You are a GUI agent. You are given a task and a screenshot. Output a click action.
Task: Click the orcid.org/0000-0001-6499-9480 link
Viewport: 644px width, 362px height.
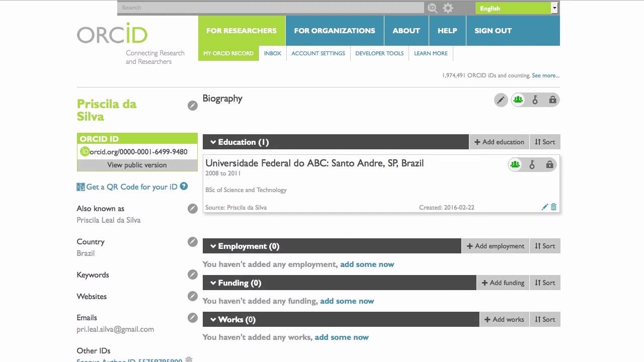(x=138, y=152)
